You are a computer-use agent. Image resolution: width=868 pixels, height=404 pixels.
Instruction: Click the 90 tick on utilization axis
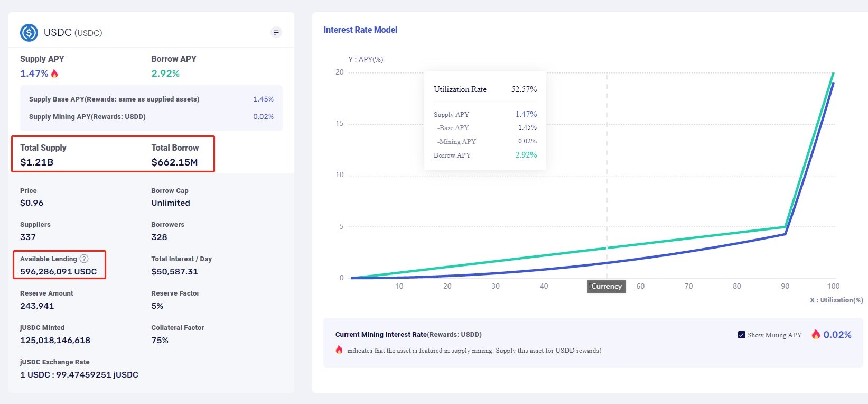(x=785, y=287)
